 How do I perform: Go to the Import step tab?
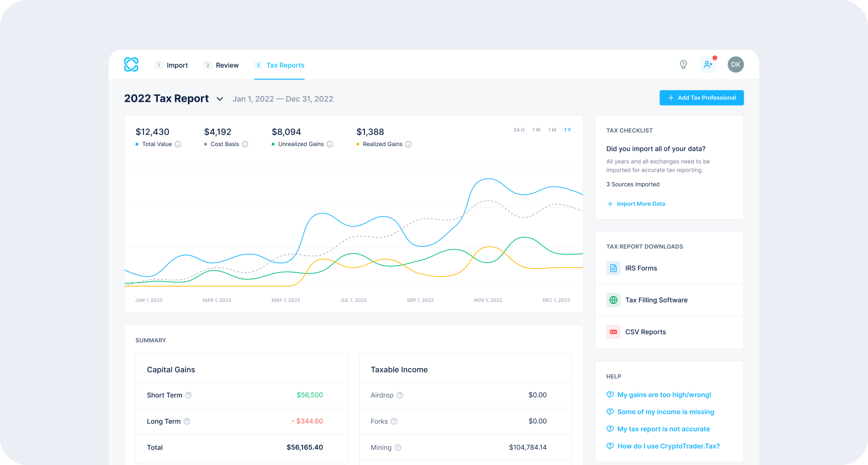coord(171,65)
